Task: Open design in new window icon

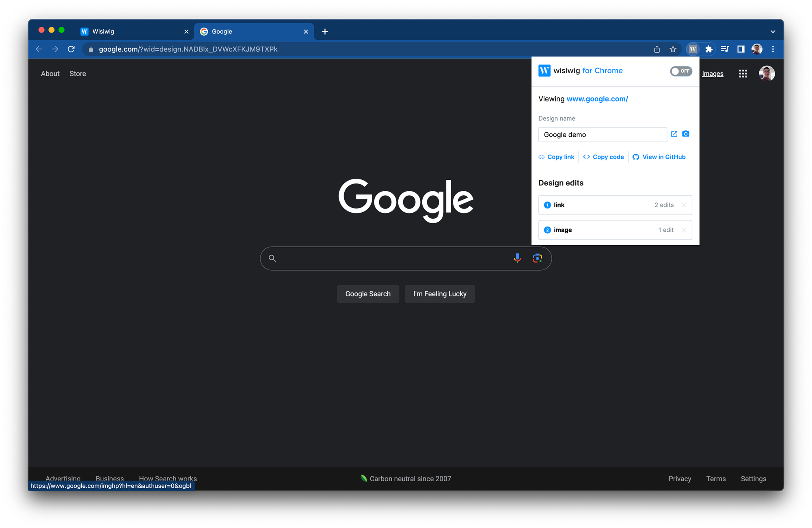Action: [x=674, y=134]
